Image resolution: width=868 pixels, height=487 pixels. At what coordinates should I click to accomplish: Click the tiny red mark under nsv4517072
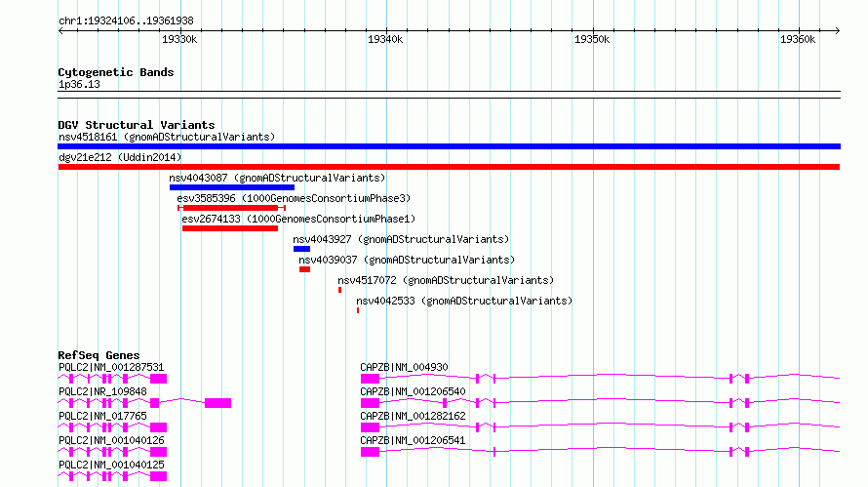click(x=340, y=290)
